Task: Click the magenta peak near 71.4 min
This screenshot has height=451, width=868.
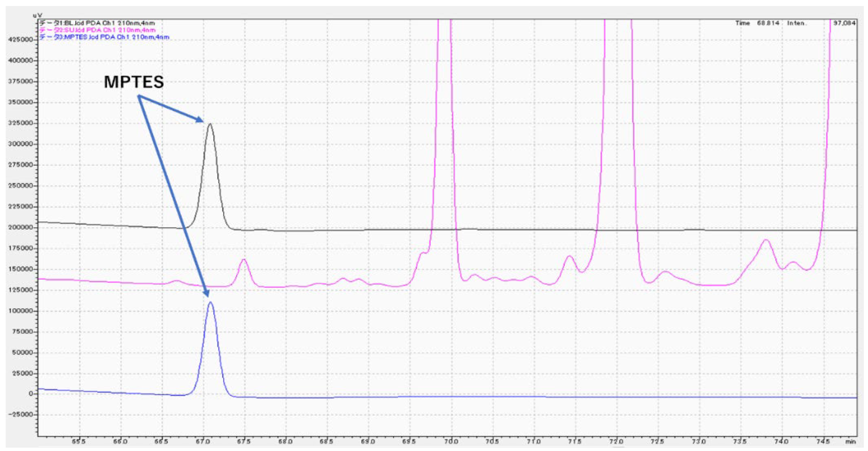Action: coord(569,257)
